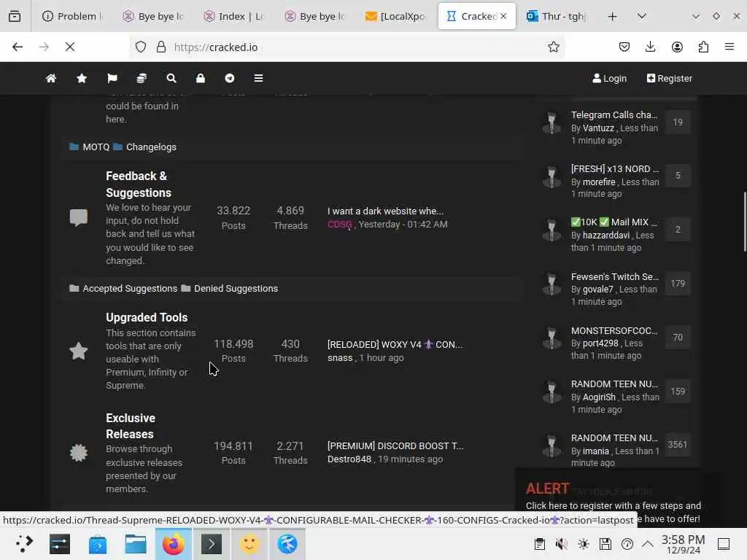Open the browser extensions puzzle icon

[x=703, y=47]
